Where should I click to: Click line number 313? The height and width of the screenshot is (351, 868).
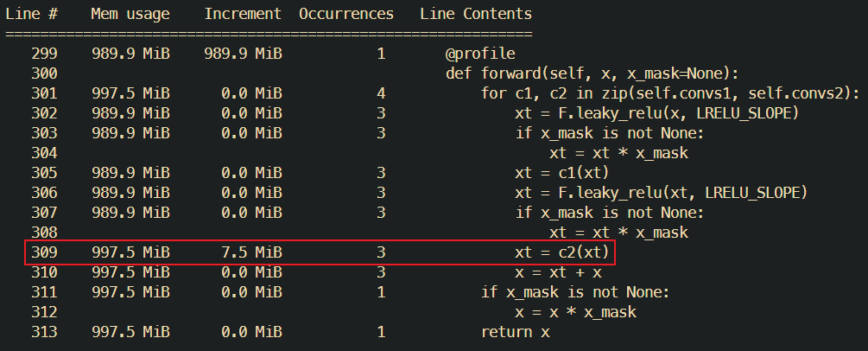(44, 333)
